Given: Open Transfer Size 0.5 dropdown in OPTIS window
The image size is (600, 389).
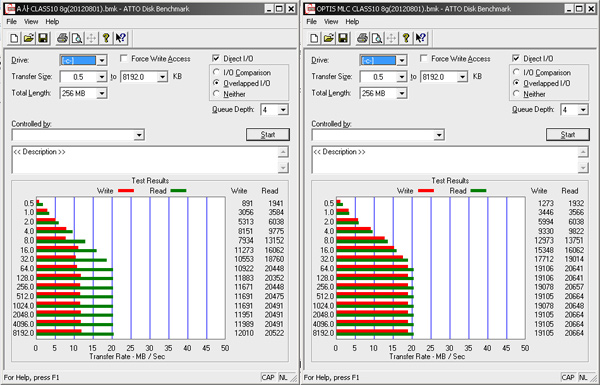Looking at the screenshot, I should pos(401,77).
